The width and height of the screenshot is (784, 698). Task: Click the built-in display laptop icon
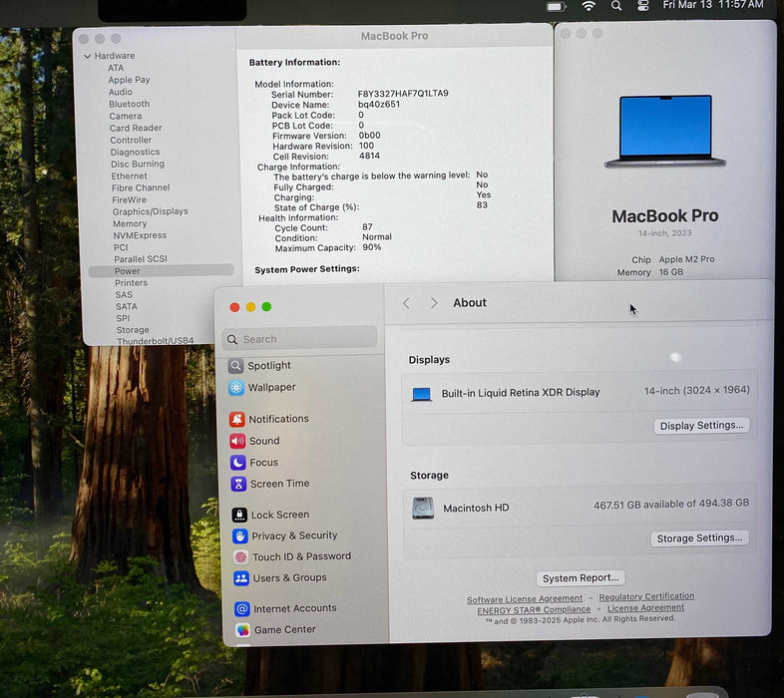pos(422,395)
